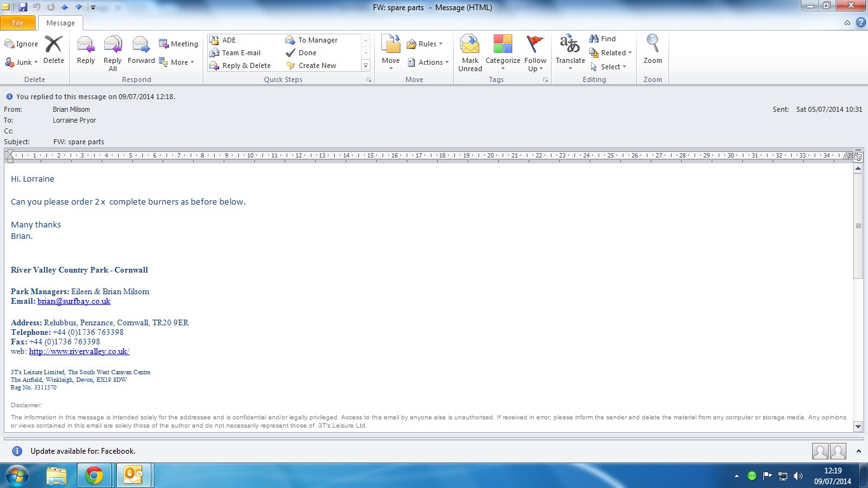Open the Follow Up flag dropdown
868x488 pixels.
[x=536, y=52]
